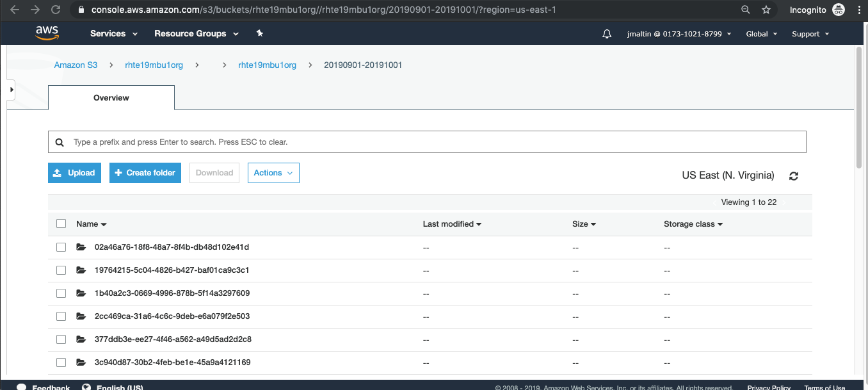
Task: Click folder icon for 19764215 row
Action: [81, 270]
